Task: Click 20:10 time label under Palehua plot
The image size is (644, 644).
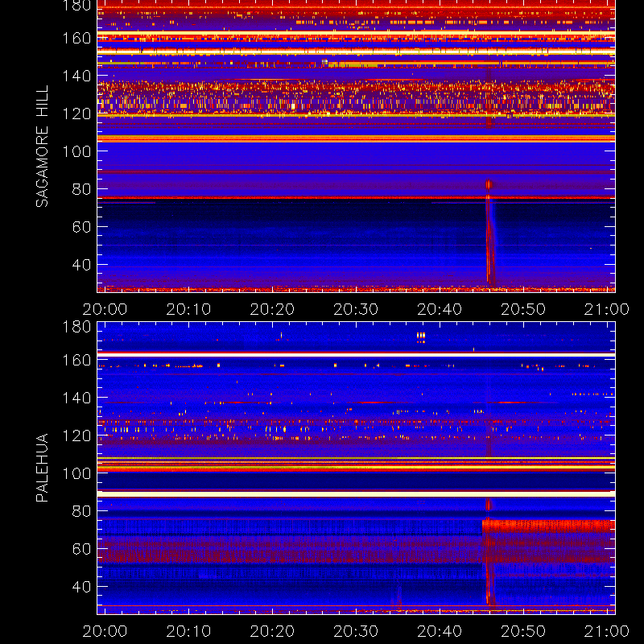Action: tap(188, 631)
